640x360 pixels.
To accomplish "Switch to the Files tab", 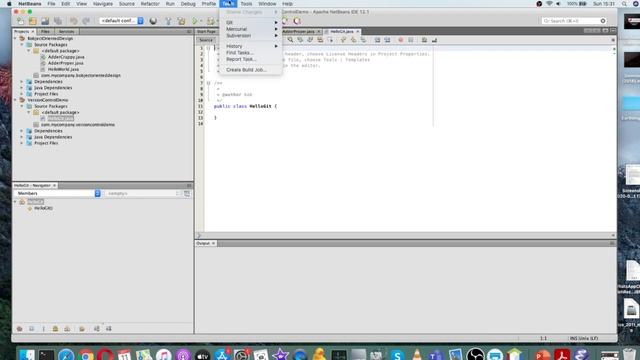I will pos(45,31).
